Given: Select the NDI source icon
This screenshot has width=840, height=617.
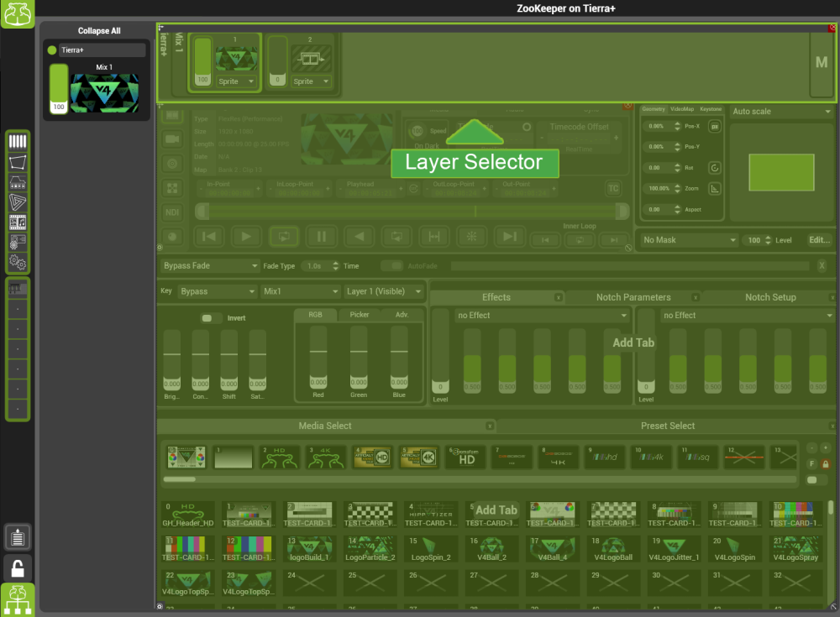Looking at the screenshot, I should [172, 212].
